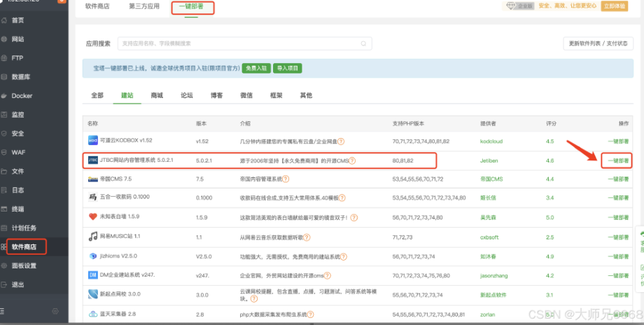Viewport: 644px width, 325px height.
Task: Click the 立即体验 button
Action: click(615, 6)
